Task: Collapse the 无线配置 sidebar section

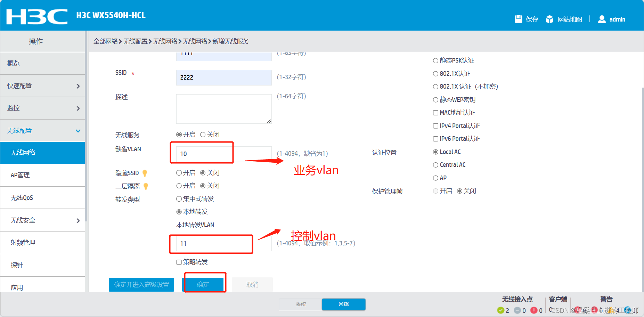Action: click(42, 130)
